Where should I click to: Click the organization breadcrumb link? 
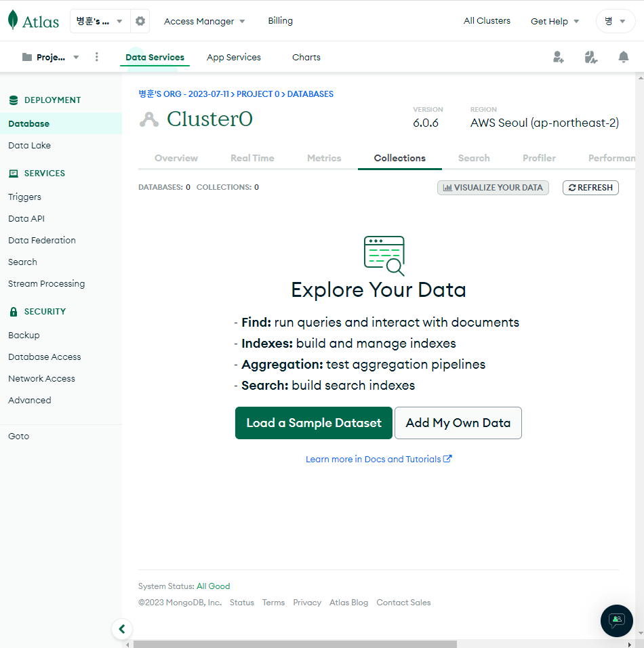pos(184,94)
